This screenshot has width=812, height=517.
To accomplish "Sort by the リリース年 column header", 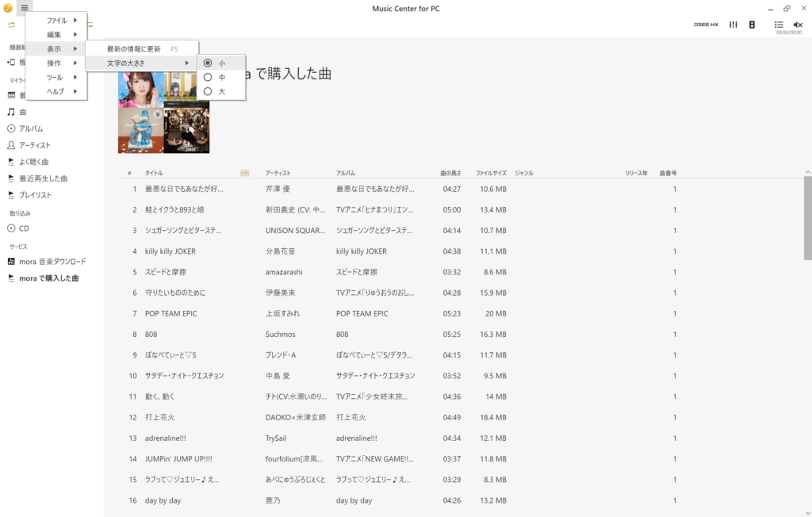I will pos(636,173).
